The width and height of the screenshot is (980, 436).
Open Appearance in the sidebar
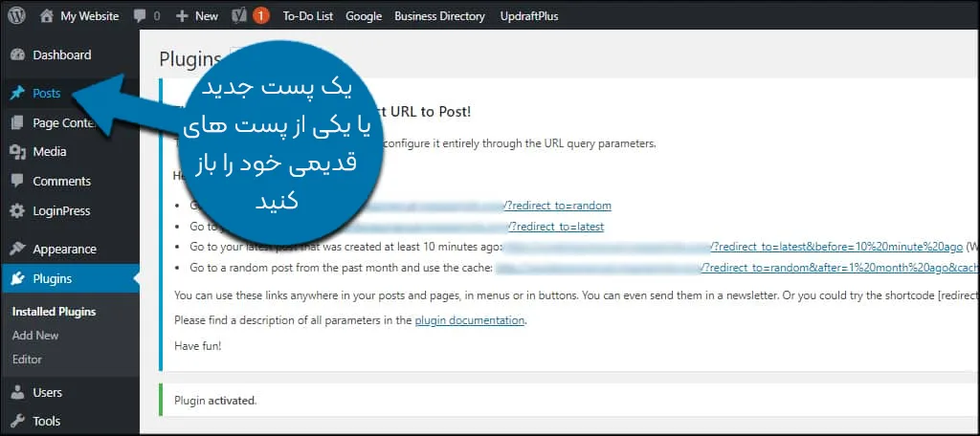pyautogui.click(x=64, y=250)
